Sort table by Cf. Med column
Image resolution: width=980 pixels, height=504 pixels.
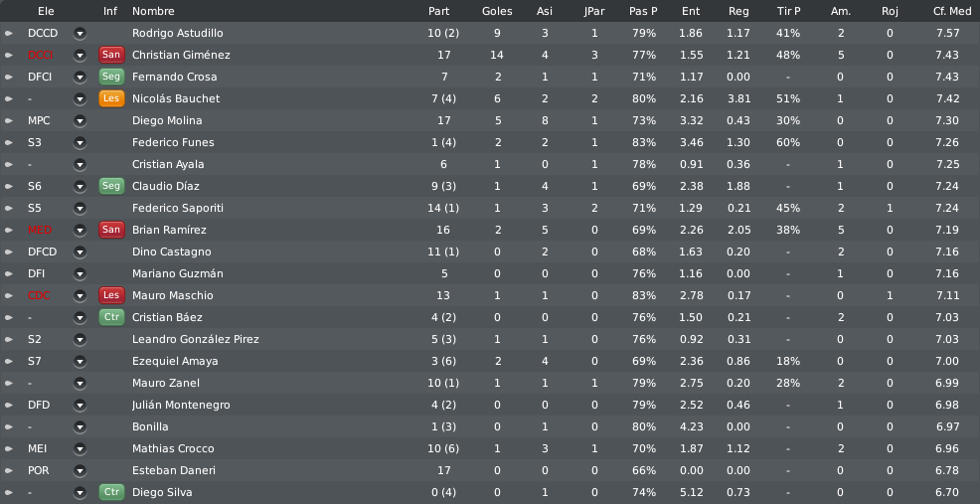tap(952, 11)
